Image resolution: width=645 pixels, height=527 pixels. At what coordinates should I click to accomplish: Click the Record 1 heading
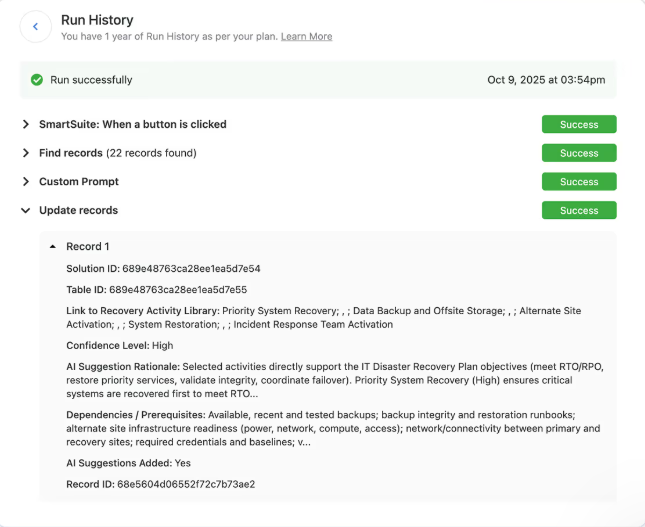(x=87, y=246)
